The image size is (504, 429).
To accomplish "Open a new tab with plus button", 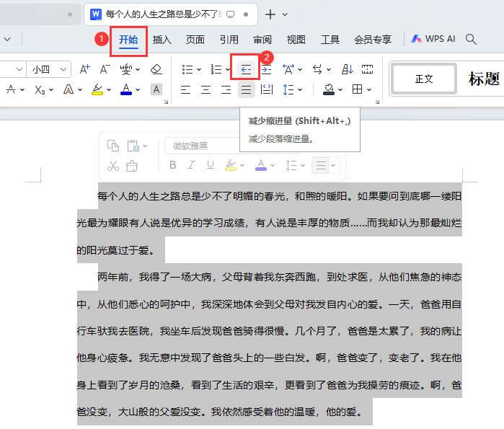I will coord(270,14).
